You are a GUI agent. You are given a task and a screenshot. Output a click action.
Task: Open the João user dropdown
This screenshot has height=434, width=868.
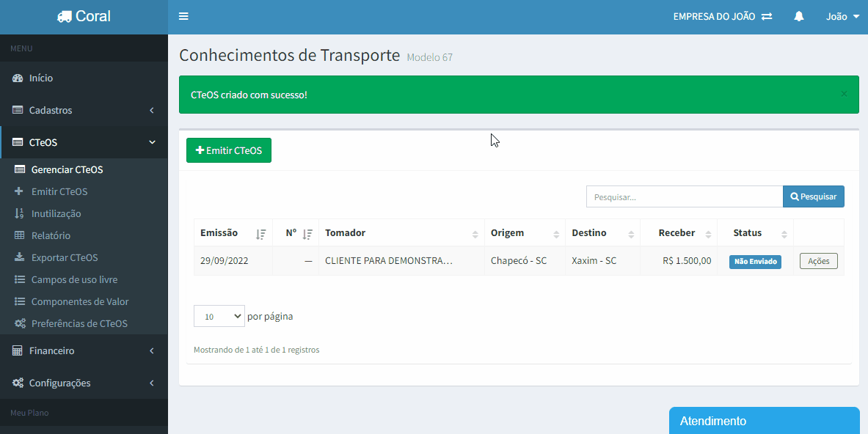[842, 17]
